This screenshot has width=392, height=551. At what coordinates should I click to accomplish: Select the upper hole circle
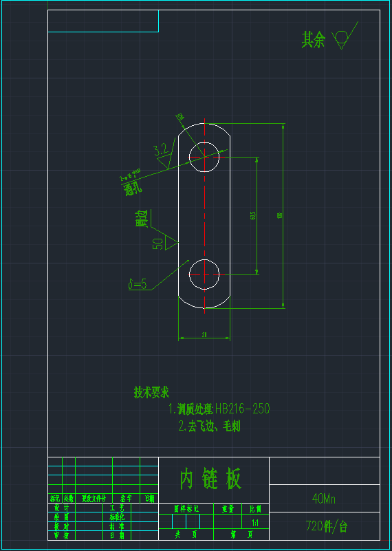pyautogui.click(x=204, y=157)
